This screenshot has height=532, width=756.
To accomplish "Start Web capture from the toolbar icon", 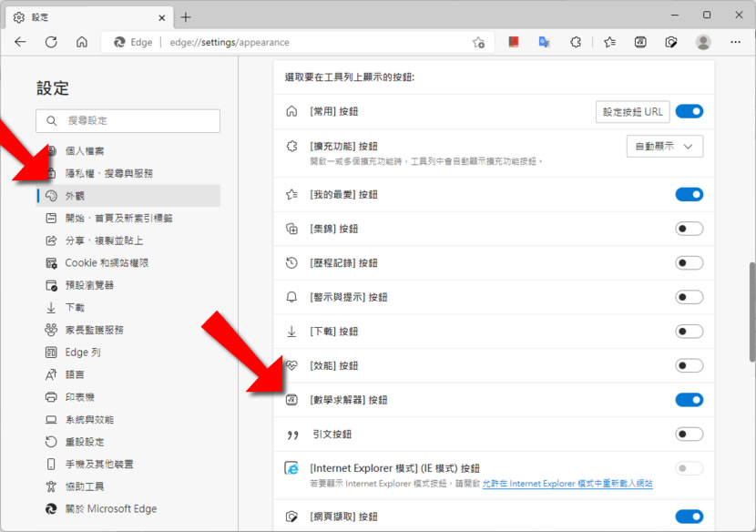I will 671,42.
